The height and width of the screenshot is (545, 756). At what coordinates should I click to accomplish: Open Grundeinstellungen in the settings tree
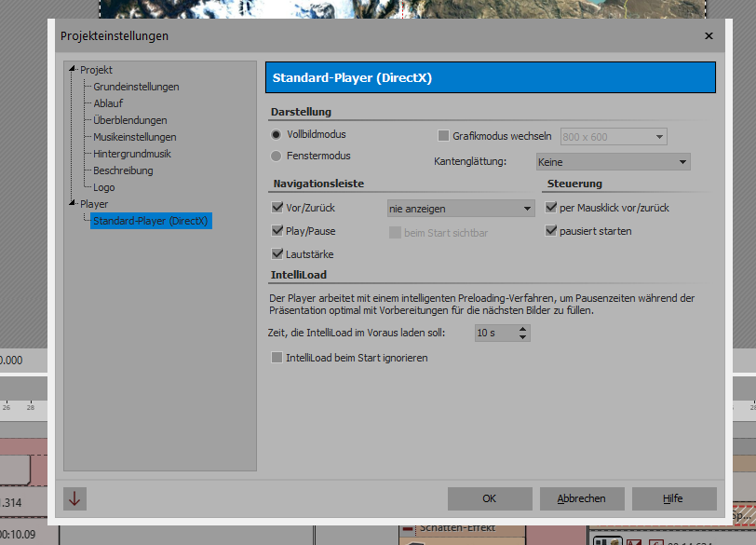click(136, 87)
